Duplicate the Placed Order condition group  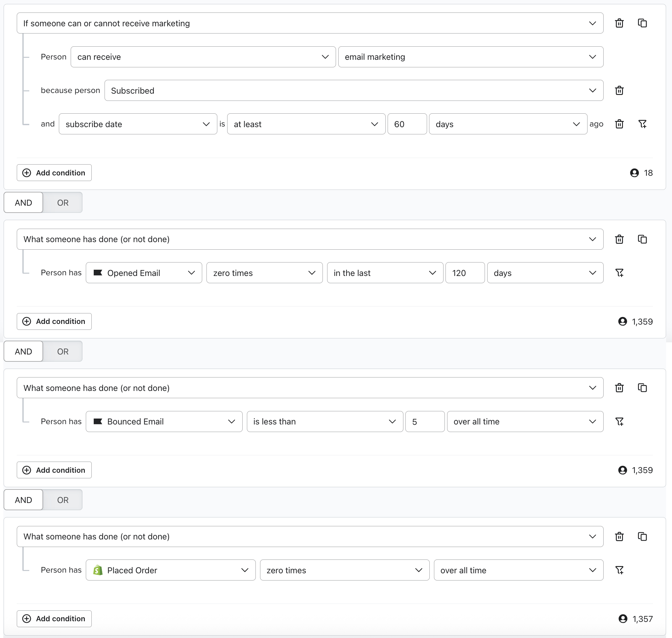point(642,536)
